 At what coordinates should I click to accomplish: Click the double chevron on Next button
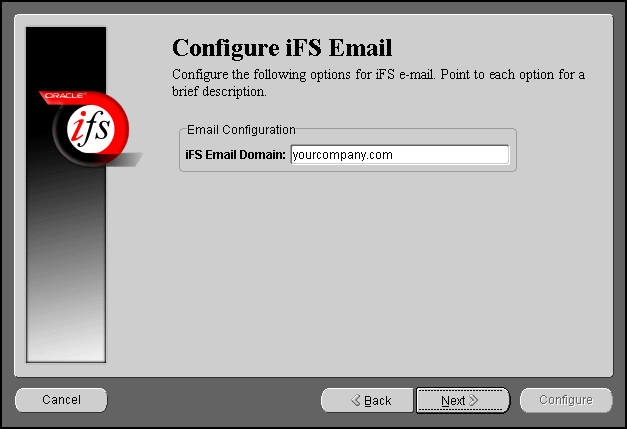(x=473, y=400)
